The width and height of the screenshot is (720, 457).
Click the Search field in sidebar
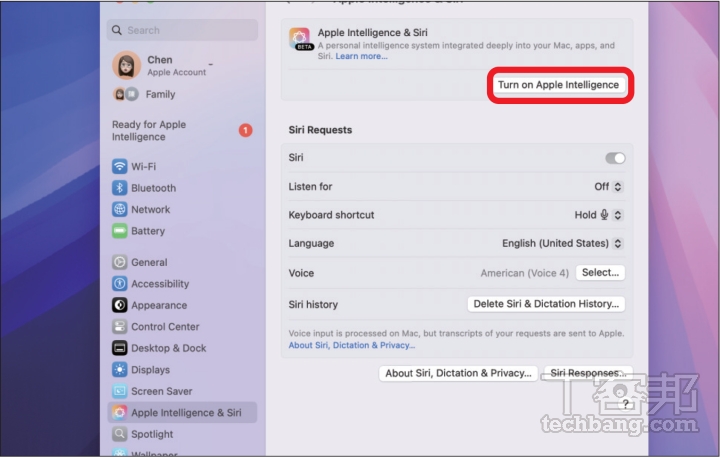[x=182, y=30]
